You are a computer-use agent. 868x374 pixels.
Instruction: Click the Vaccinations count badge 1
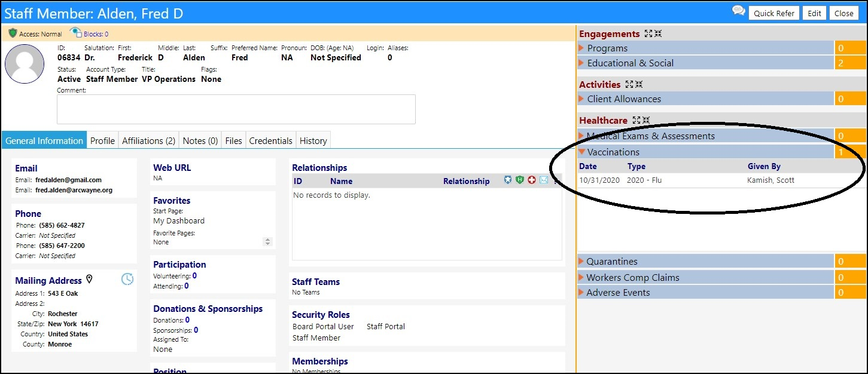pyautogui.click(x=850, y=152)
